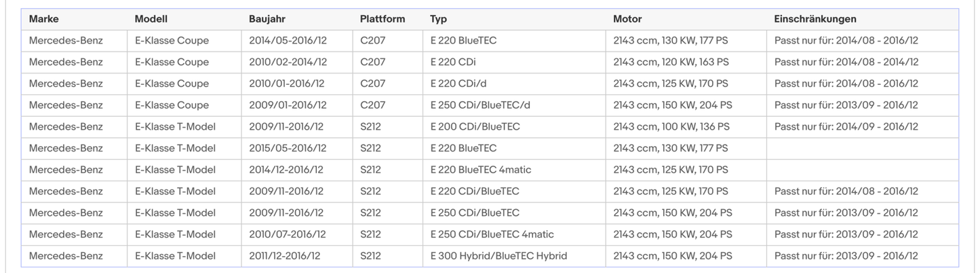Click the 2015/05-2016/12 Baujahr cell
This screenshot has width=980, height=273.
[288, 148]
